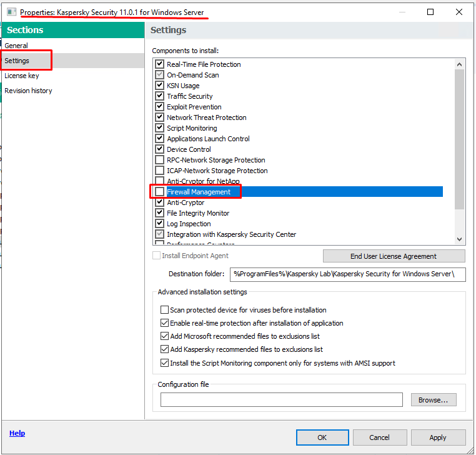
Task: Click the Cancel button
Action: point(379,437)
